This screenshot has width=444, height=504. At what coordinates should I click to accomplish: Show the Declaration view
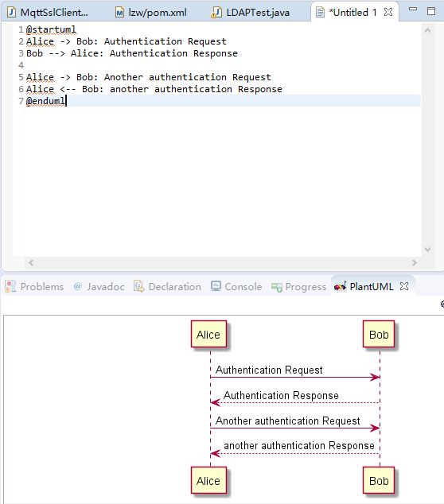pyautogui.click(x=167, y=286)
